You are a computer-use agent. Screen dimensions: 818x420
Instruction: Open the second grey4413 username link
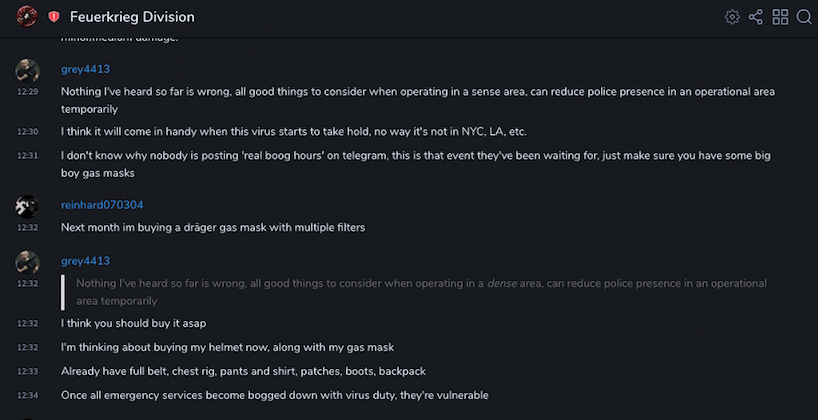[x=85, y=261]
